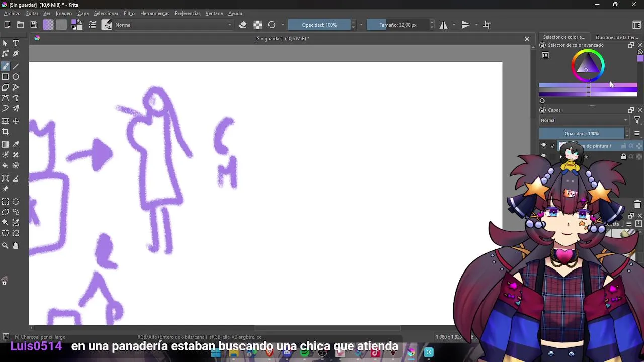Screen dimensions: 644x362
Task: Toggle lock on the advanced color selector docker
Action: pyautogui.click(x=542, y=45)
